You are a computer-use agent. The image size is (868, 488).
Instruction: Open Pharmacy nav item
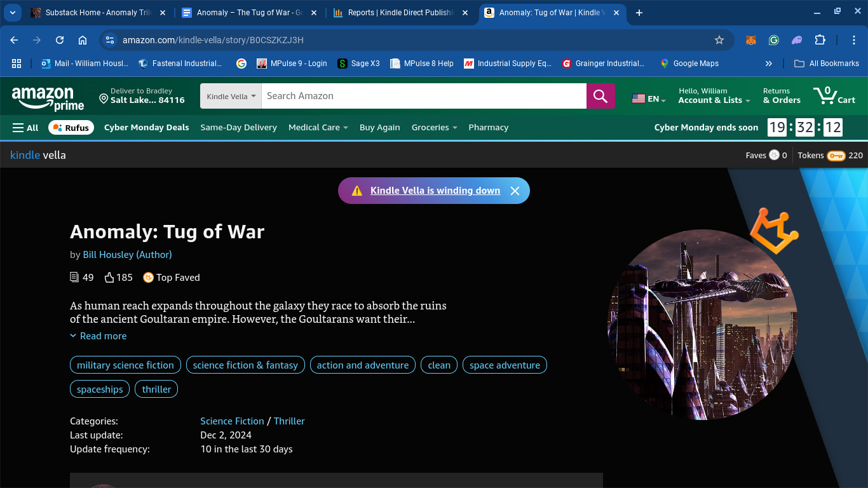[x=488, y=128]
